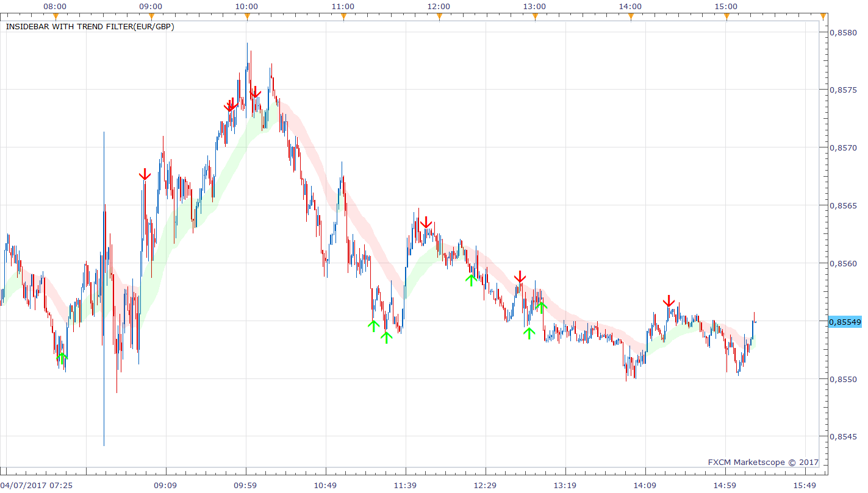Click the 0,8560 price axis label
Screen dimensions: 868x493
(x=844, y=264)
